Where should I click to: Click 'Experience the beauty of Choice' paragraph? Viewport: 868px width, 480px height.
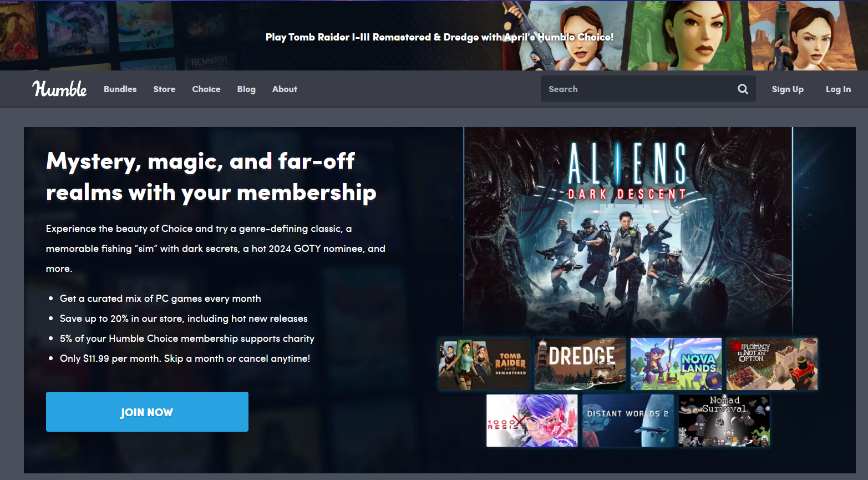[216, 249]
